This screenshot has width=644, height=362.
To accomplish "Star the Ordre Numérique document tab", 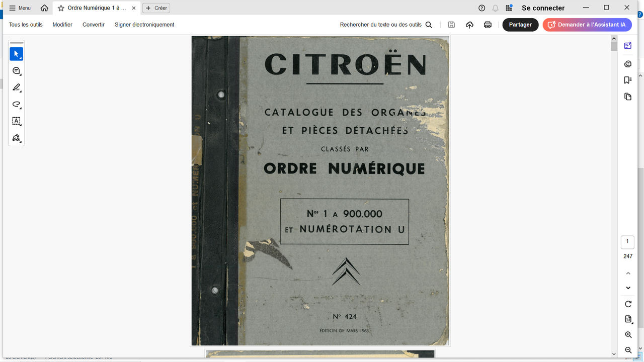I will [61, 8].
